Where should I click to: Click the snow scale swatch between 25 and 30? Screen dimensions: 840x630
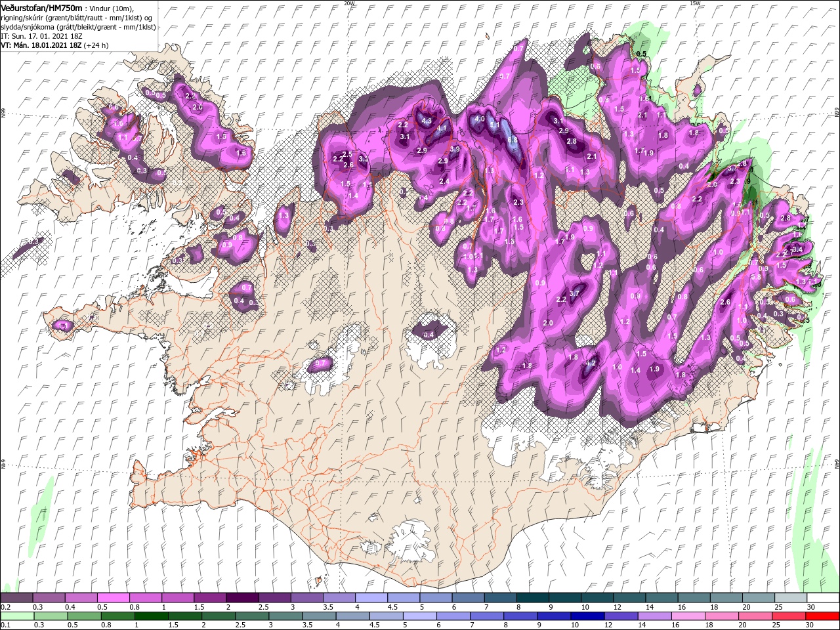[790, 598]
